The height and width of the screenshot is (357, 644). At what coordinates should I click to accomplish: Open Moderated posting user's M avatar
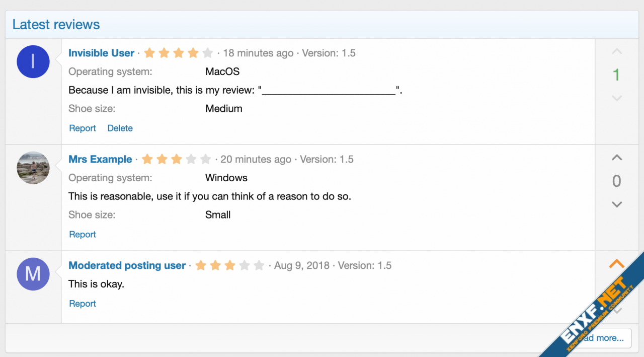(33, 274)
